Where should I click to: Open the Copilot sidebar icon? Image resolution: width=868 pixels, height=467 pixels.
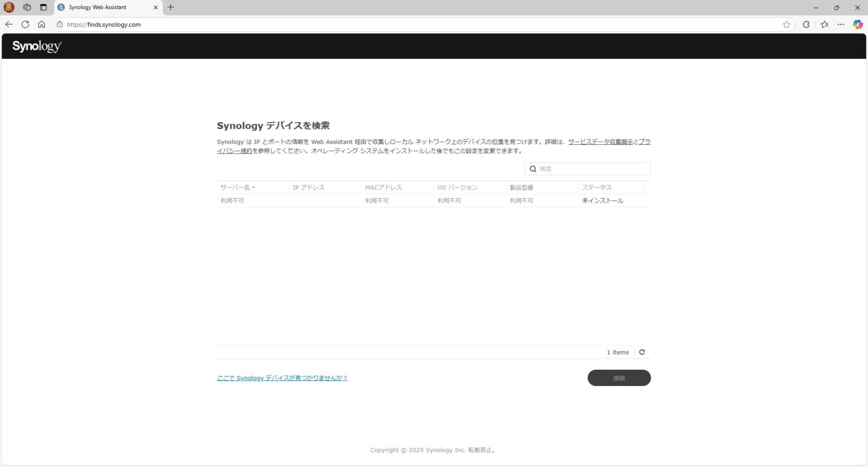click(x=857, y=24)
